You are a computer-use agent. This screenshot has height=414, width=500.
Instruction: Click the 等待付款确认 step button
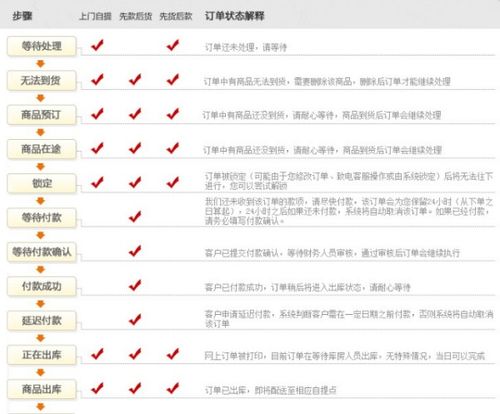click(x=42, y=252)
